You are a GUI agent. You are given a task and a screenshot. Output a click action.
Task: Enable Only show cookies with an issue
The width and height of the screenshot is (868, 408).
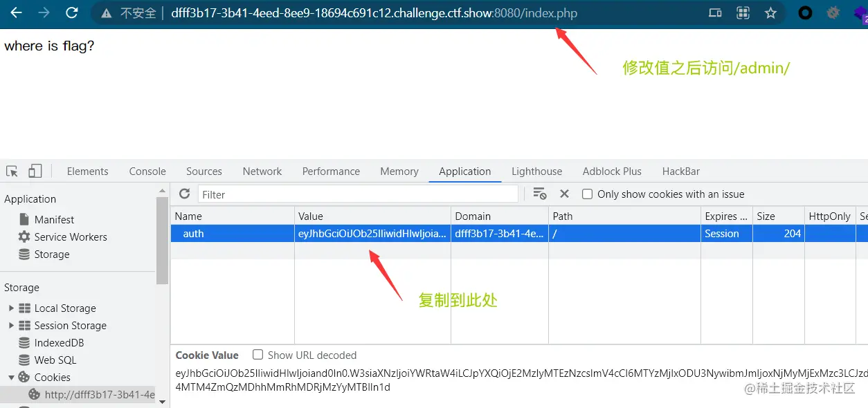587,194
